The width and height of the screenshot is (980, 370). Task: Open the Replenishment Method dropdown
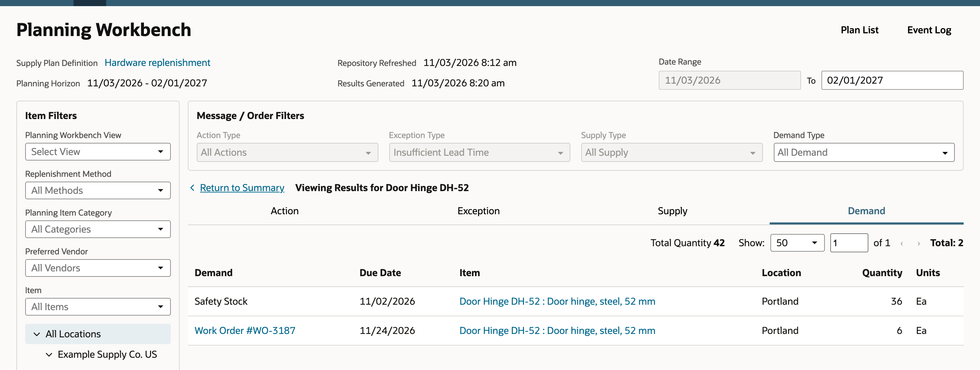pos(98,190)
